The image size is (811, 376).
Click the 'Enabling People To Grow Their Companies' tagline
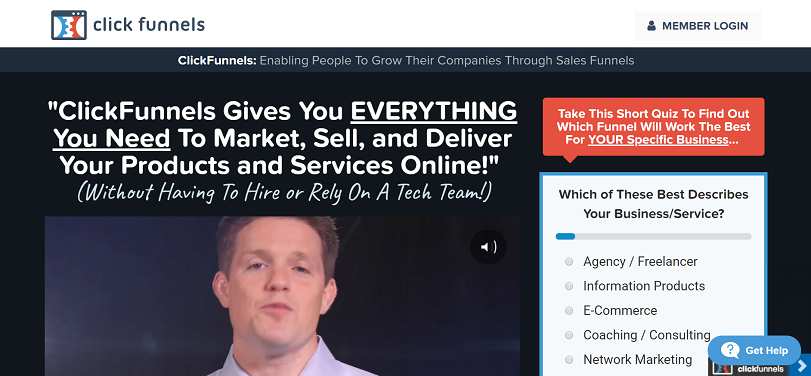[x=446, y=61]
